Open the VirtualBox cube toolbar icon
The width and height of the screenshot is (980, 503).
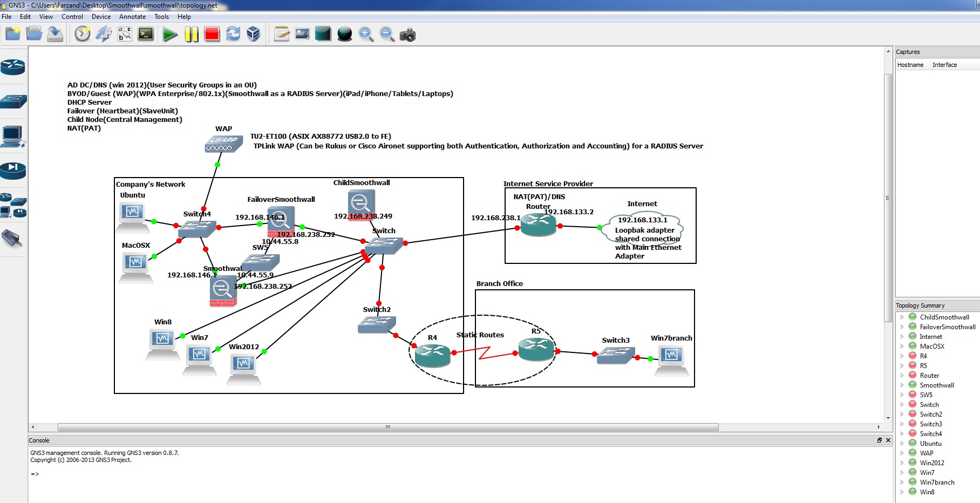[x=254, y=35]
